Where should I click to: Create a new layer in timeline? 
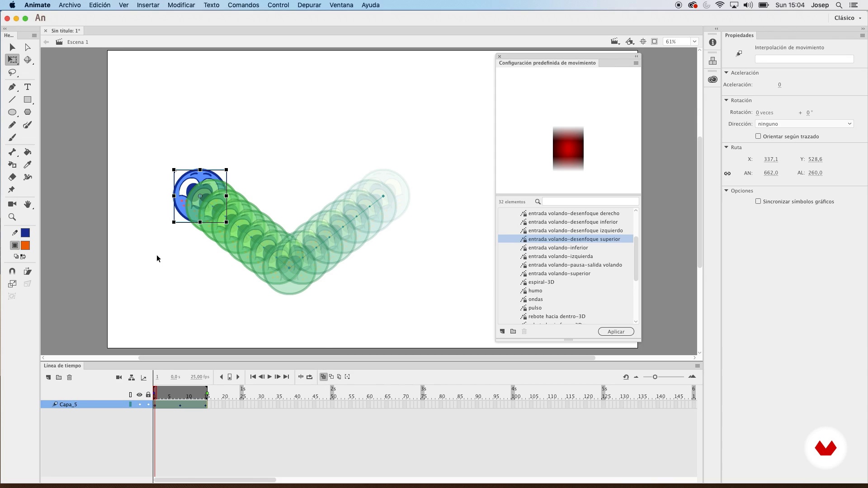(48, 377)
